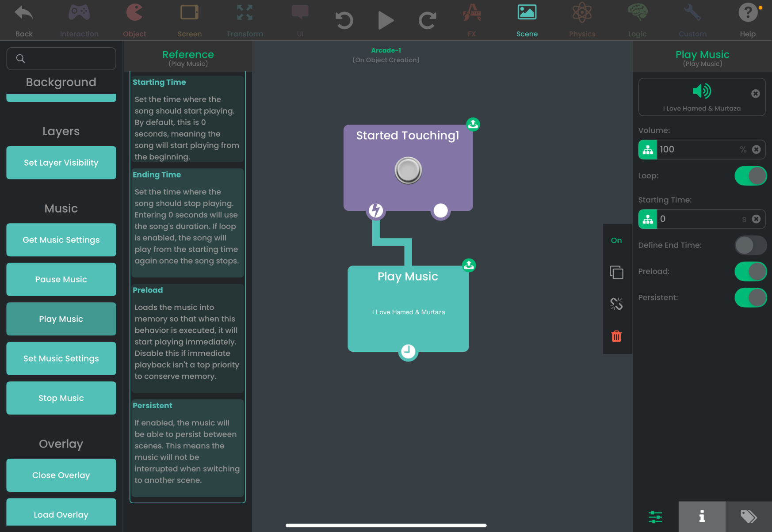Open the Help question mark icon
Viewport: 772px width, 532px height.
pyautogui.click(x=748, y=13)
